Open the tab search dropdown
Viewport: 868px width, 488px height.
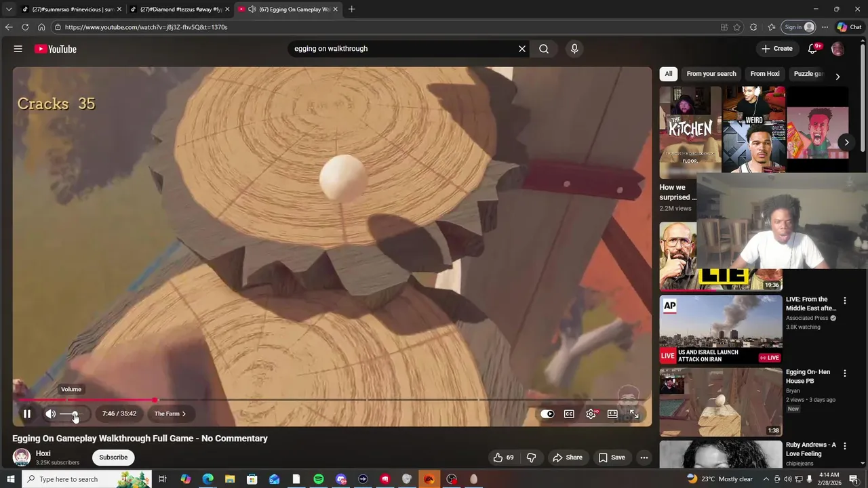(x=8, y=9)
